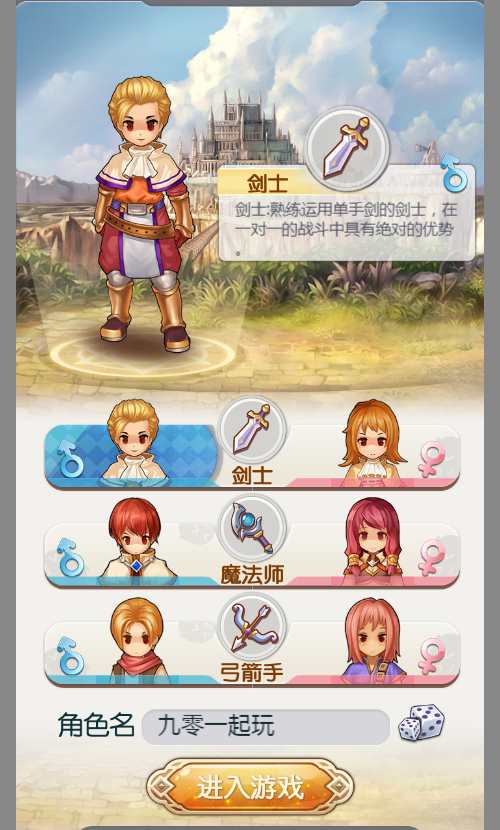
Task: Choose the female 弓箭手 pink-haired character
Action: 374,637
